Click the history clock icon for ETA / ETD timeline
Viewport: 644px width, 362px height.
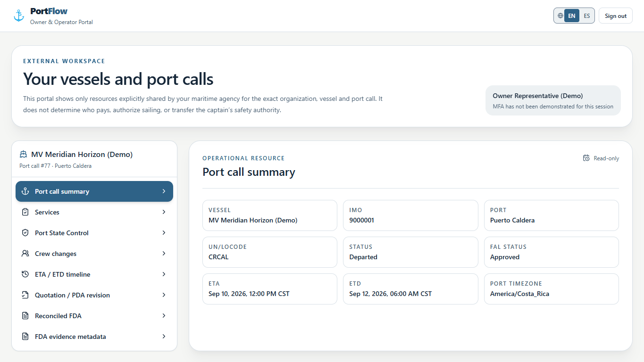[25, 274]
